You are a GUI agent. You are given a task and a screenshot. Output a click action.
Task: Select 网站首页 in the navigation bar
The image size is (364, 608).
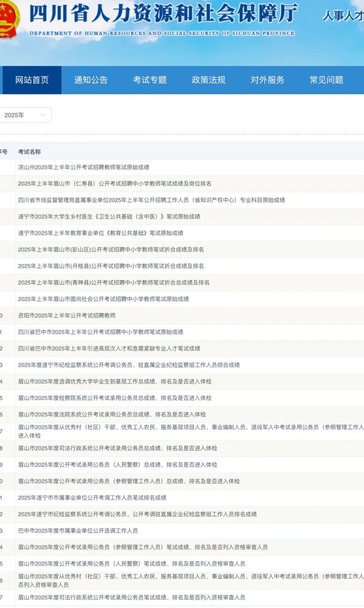click(31, 80)
